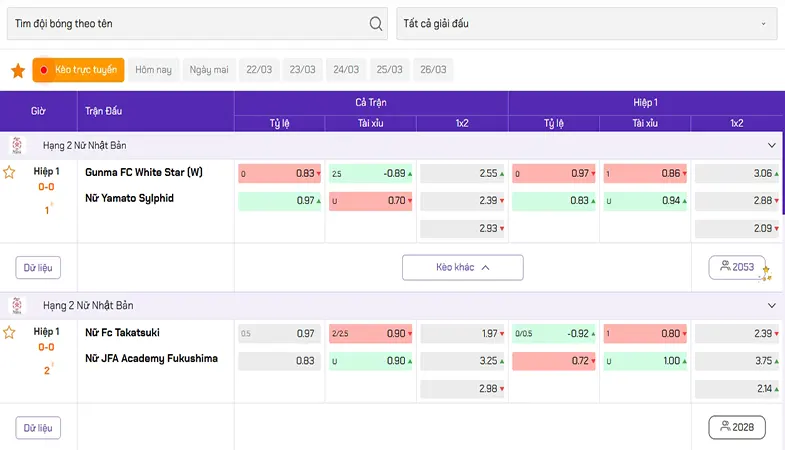785x450 pixels.
Task: Collapse the first Hạng 2 Nữ Nhật Bản section
Action: pyautogui.click(x=771, y=145)
